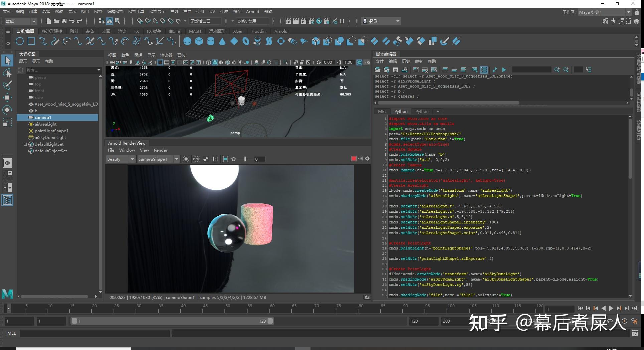The width and height of the screenshot is (644, 350).
Task: Open Arnold RenderView settings gear
Action: pyautogui.click(x=367, y=159)
